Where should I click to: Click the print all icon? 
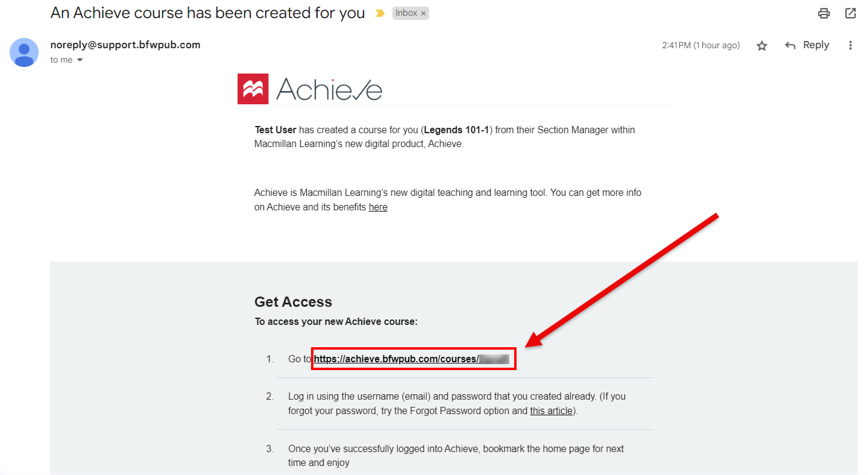823,13
